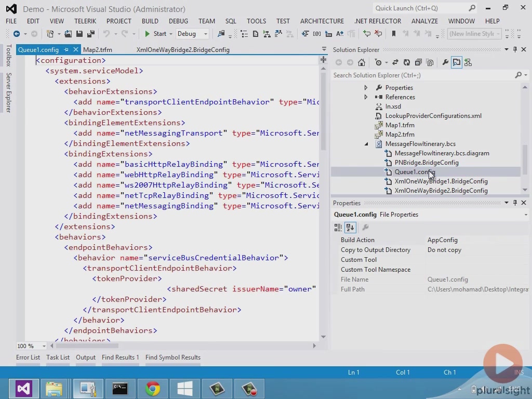Image resolution: width=532 pixels, height=399 pixels.
Task: Open the Find Symbol Results tab
Action: (172, 357)
